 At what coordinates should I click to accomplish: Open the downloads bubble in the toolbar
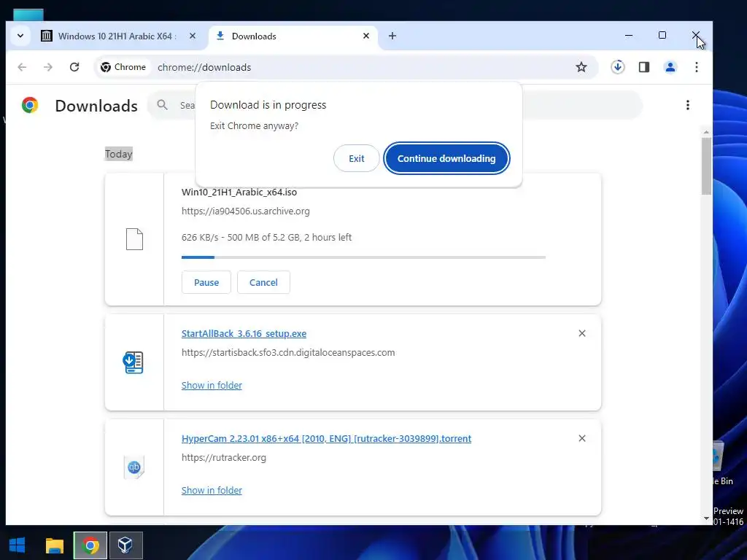coord(618,67)
